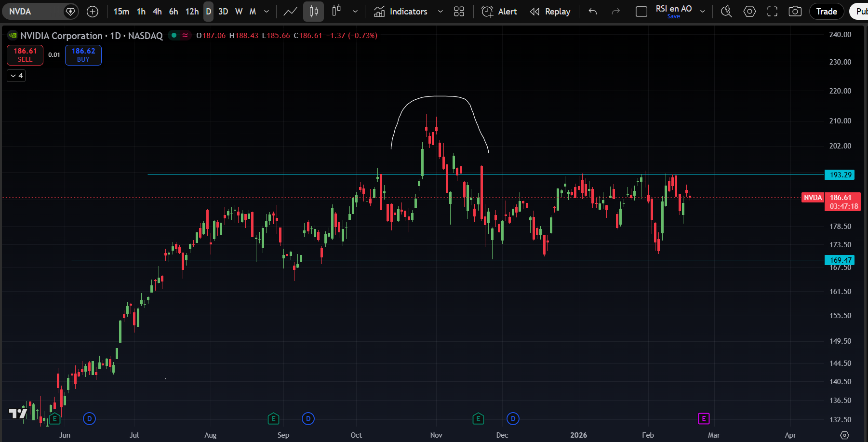The width and height of the screenshot is (868, 442).
Task: Click the compare or add symbol plus icon
Action: 93,12
